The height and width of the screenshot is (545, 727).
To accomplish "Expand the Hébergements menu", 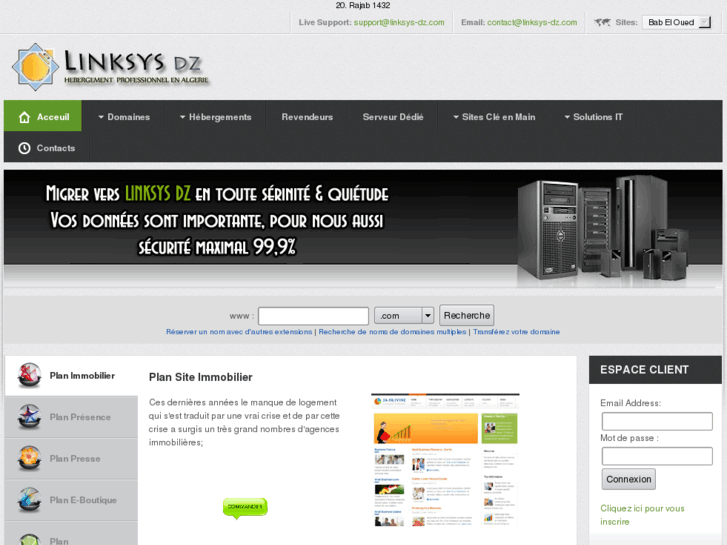I will click(x=216, y=117).
